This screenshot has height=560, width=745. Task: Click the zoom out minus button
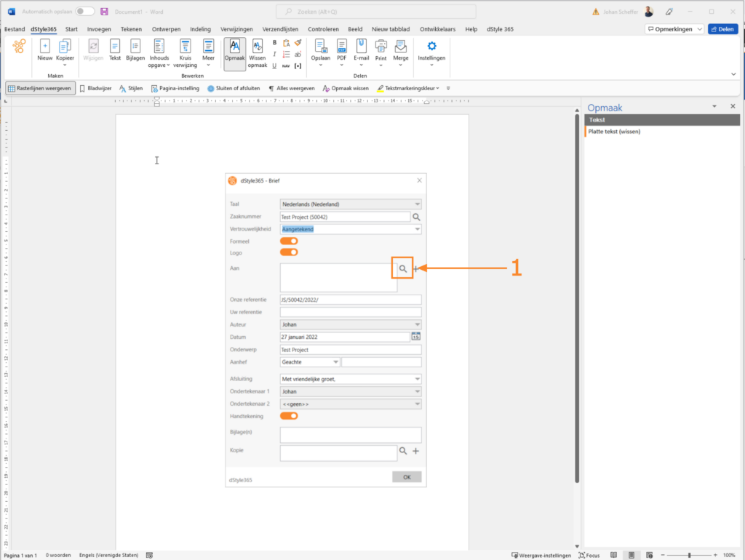pyautogui.click(x=663, y=555)
